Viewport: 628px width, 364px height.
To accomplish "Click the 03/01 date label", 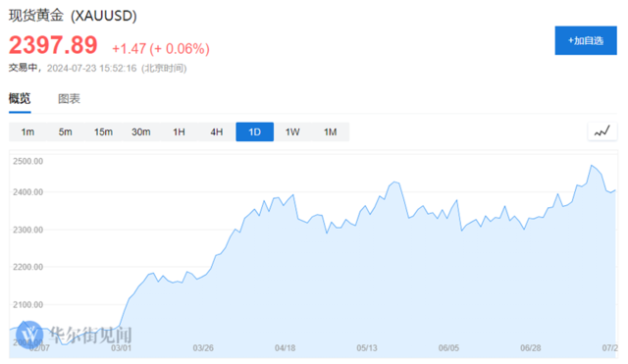I will click(121, 348).
